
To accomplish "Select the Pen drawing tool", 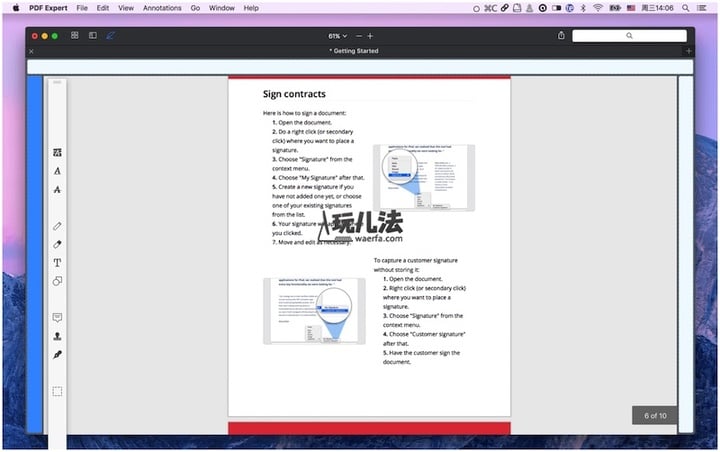I will click(57, 227).
